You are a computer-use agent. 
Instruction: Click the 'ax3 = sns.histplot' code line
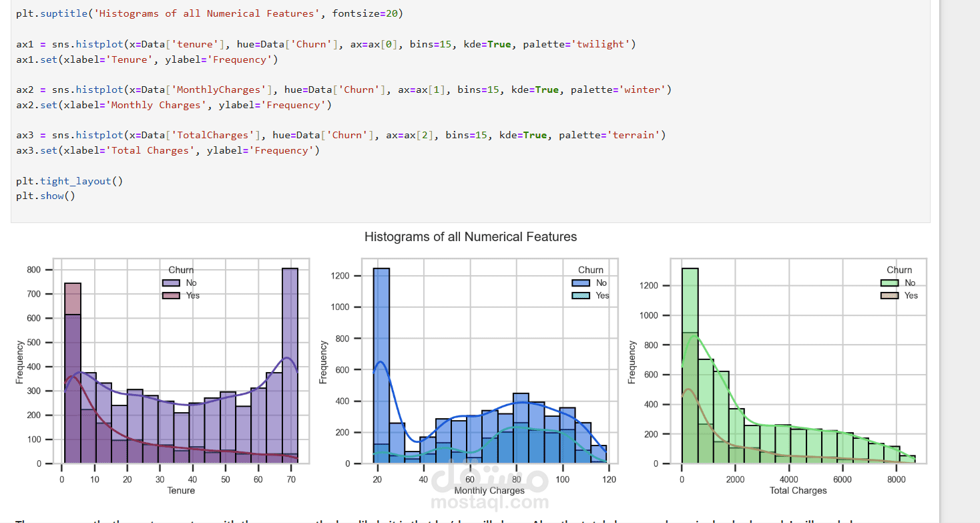341,135
